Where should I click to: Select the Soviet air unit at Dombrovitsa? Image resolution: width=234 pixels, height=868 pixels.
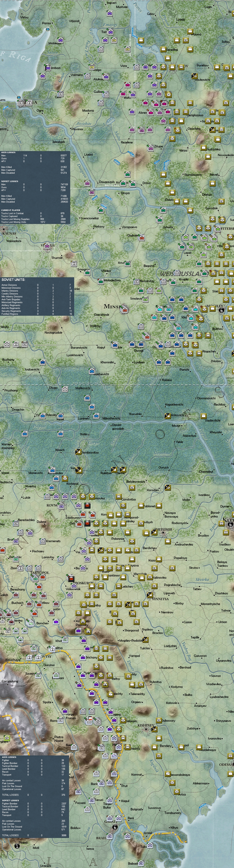pos(78,452)
